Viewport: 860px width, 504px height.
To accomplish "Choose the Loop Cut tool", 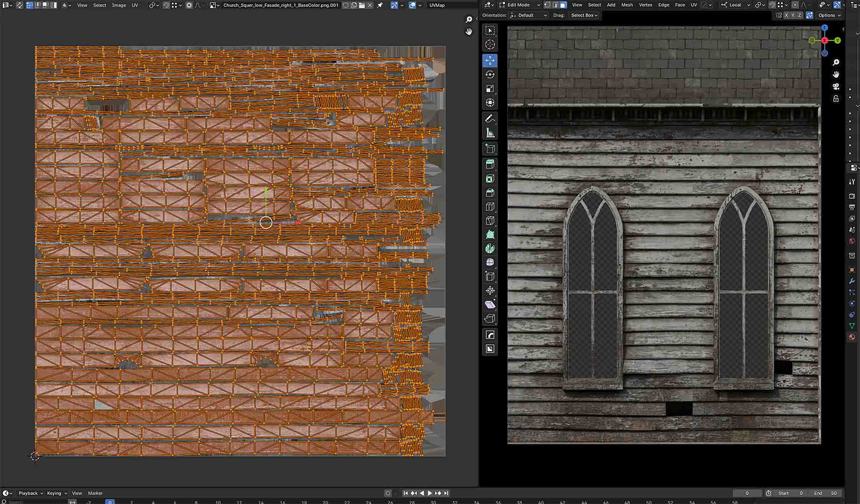I will click(x=490, y=206).
